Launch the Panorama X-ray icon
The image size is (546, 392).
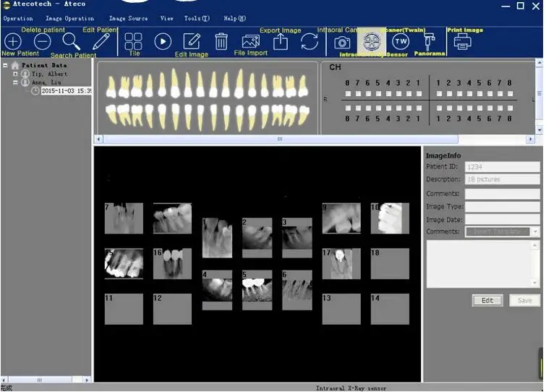point(429,41)
